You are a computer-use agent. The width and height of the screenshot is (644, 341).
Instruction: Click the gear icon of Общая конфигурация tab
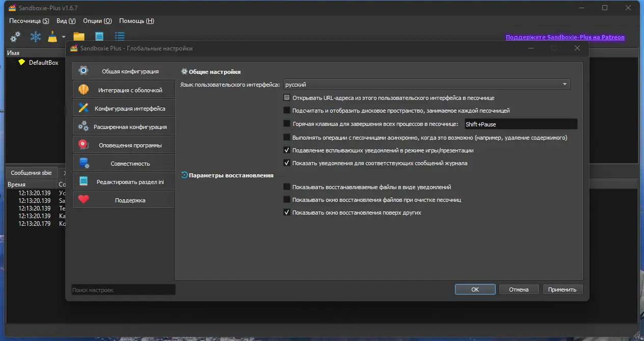click(x=84, y=71)
